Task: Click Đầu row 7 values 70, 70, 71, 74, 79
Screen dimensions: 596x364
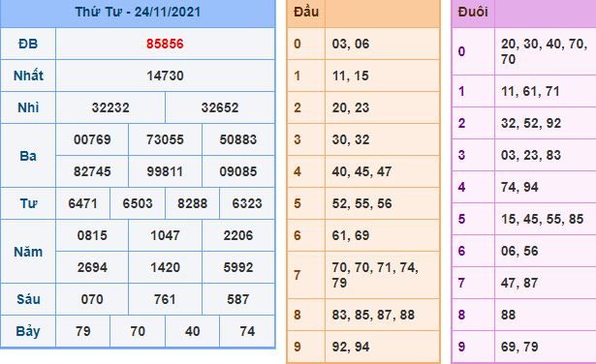Action: click(375, 275)
